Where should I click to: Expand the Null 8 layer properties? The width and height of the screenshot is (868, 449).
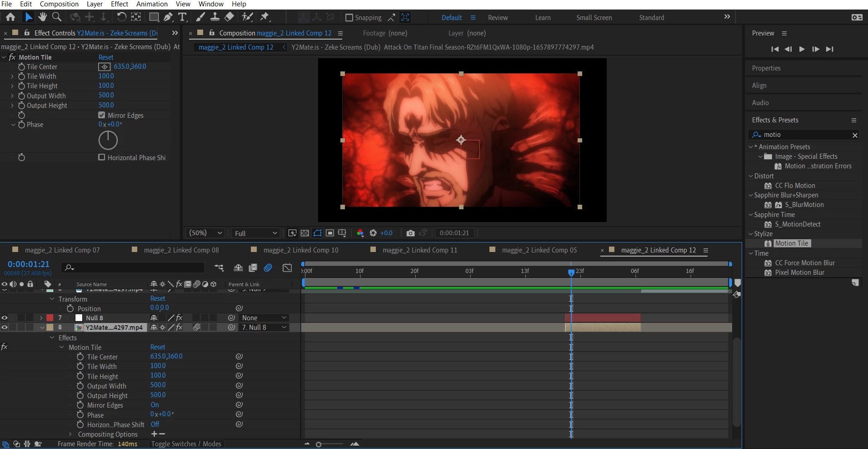coord(41,318)
